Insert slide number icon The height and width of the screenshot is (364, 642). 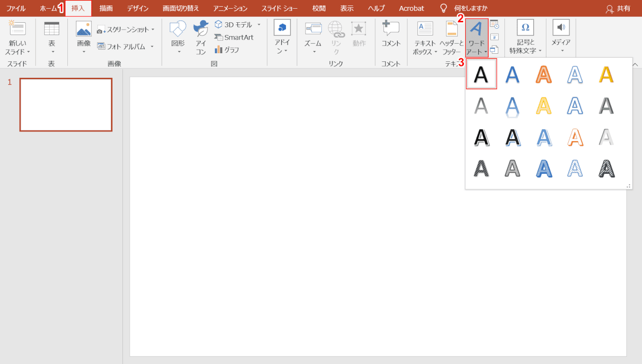494,37
